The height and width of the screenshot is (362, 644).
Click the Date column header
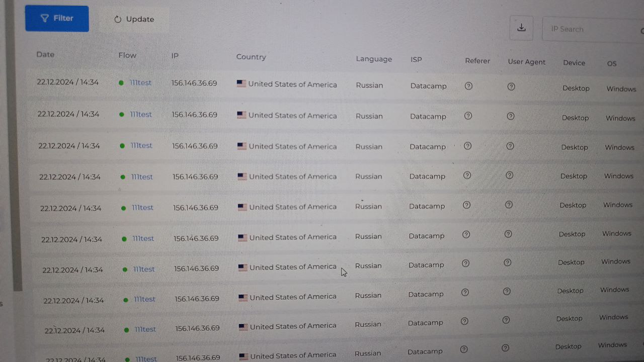coord(45,54)
